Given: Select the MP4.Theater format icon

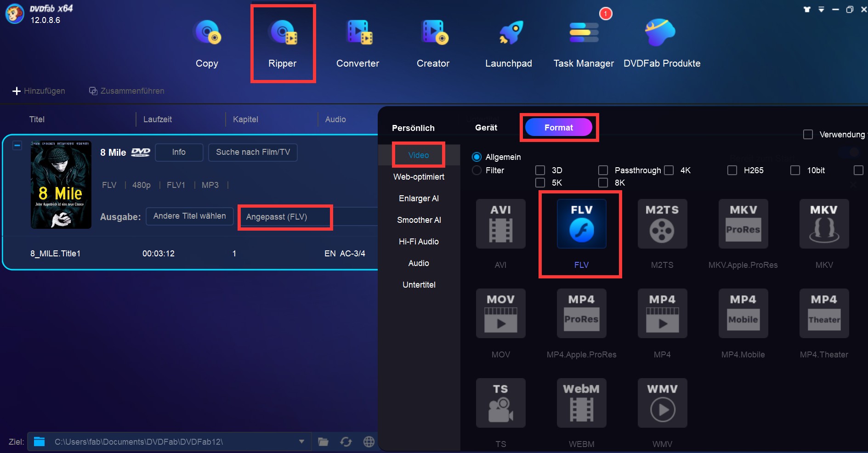Looking at the screenshot, I should 824,313.
